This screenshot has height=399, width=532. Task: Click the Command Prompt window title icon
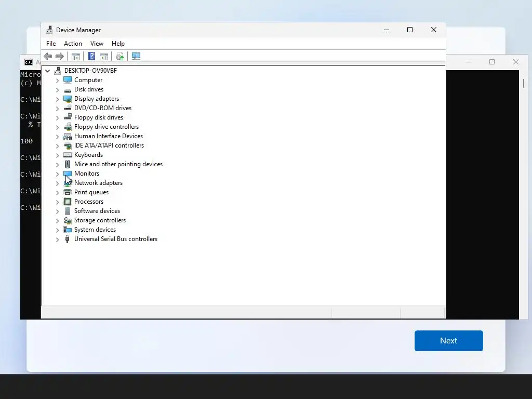[29, 62]
